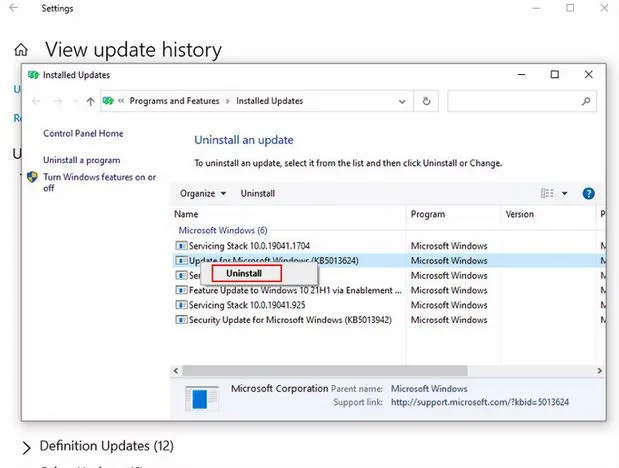Click the search magnifier icon
This screenshot has width=619, height=468.
(586, 101)
